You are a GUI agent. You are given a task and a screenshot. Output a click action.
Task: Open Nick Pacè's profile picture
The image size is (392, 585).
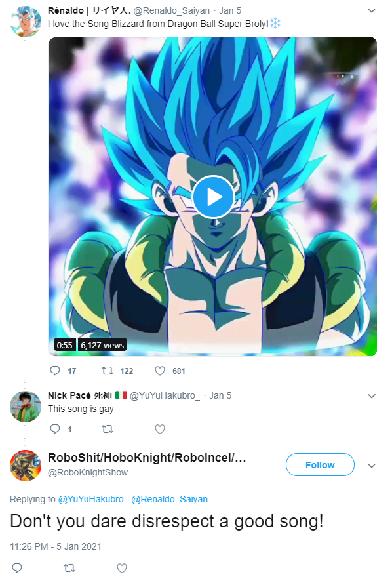(x=26, y=407)
